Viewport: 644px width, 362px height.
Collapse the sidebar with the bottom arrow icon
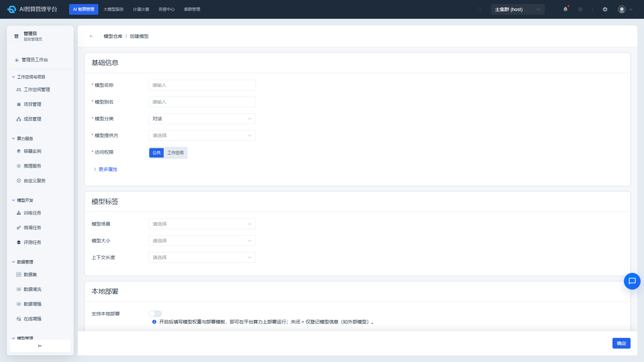click(40, 346)
